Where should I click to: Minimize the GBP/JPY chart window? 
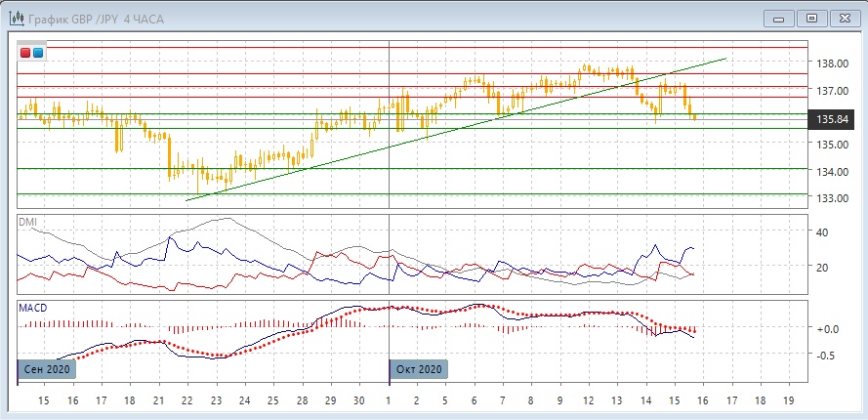click(x=779, y=19)
